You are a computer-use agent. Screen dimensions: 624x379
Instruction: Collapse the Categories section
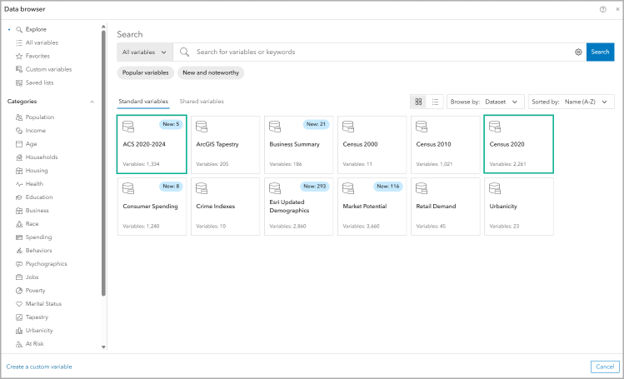tap(92, 102)
